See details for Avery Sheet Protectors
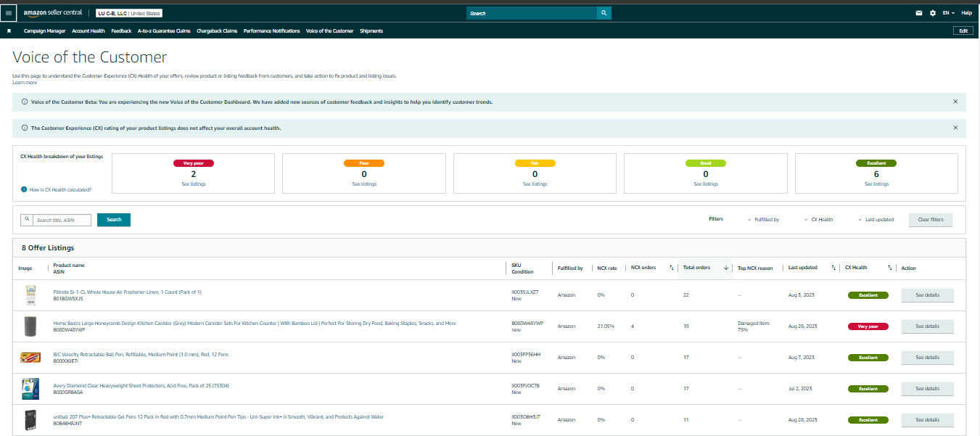 pos(927,389)
